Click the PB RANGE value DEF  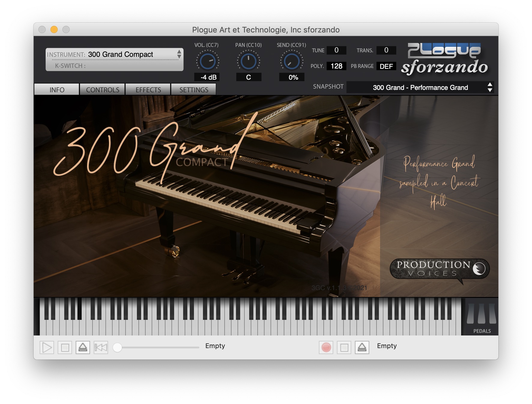click(386, 66)
